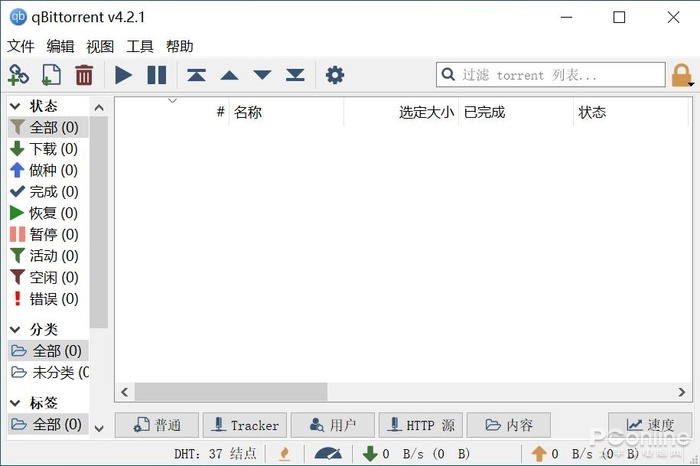Viewport: 700px width, 466px height.
Task: Select status filter 全部 (0)
Action: [x=48, y=128]
